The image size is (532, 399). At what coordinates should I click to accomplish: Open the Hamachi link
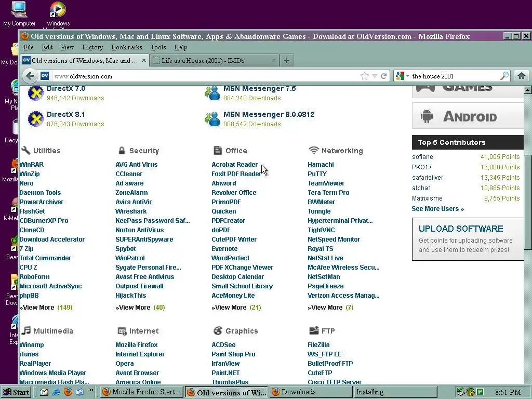click(321, 165)
